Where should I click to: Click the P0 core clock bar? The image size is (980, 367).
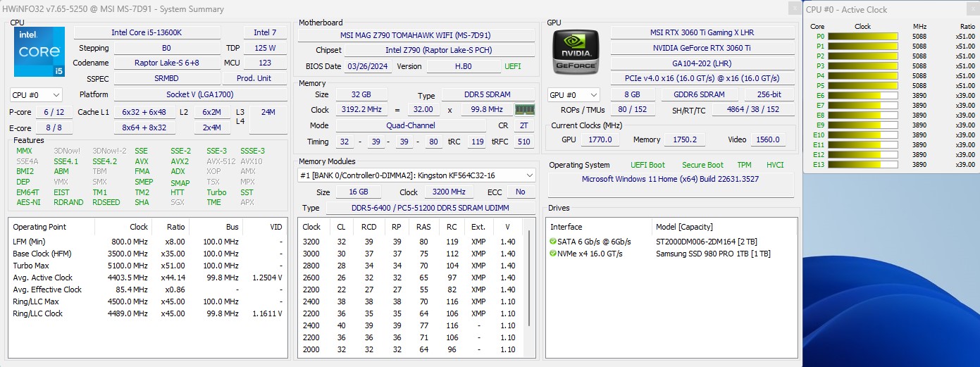862,36
